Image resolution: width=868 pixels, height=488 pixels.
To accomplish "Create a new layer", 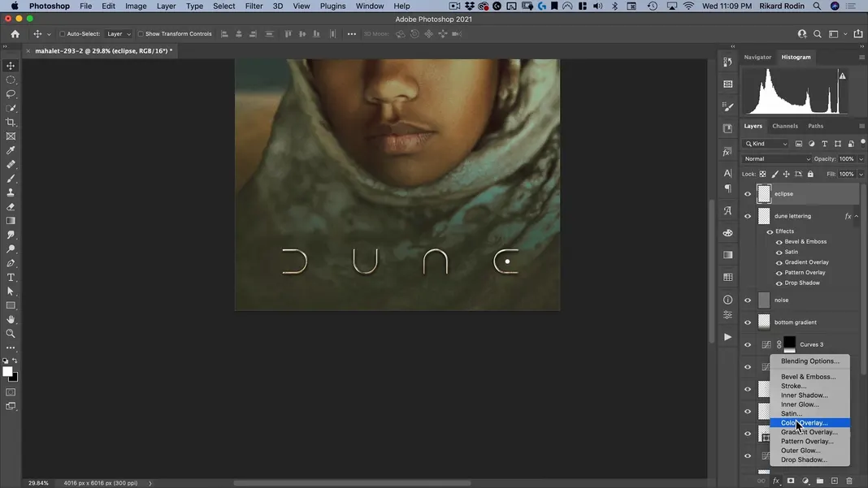I will [x=834, y=482].
